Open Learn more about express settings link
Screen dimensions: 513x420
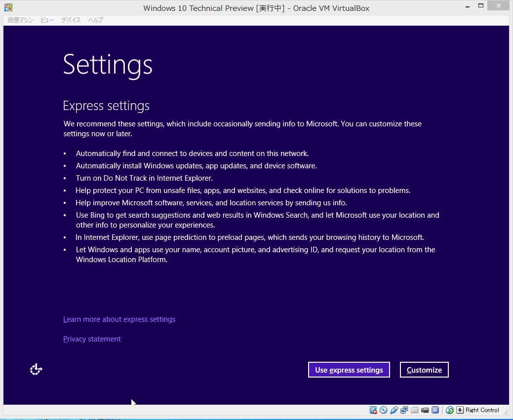pos(119,319)
